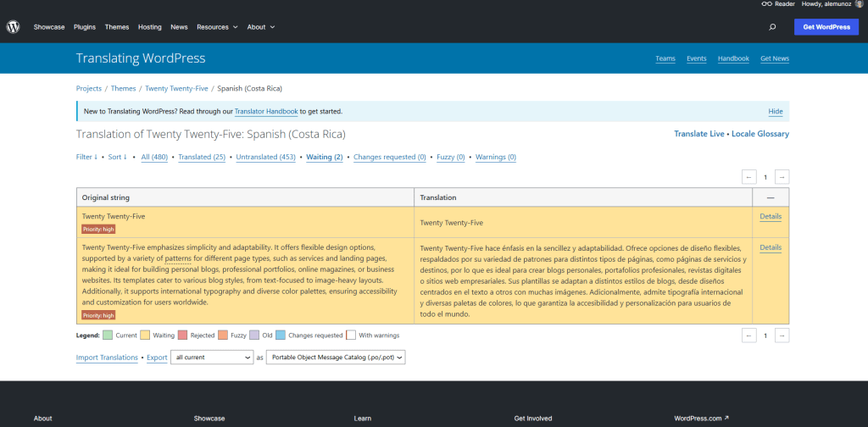The image size is (868, 427).
Task: Open the Translator Handbook link
Action: 266,111
